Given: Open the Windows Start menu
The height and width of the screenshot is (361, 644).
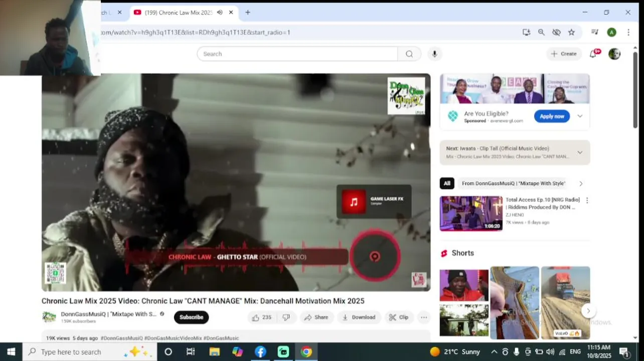Looking at the screenshot, I should (x=11, y=352).
